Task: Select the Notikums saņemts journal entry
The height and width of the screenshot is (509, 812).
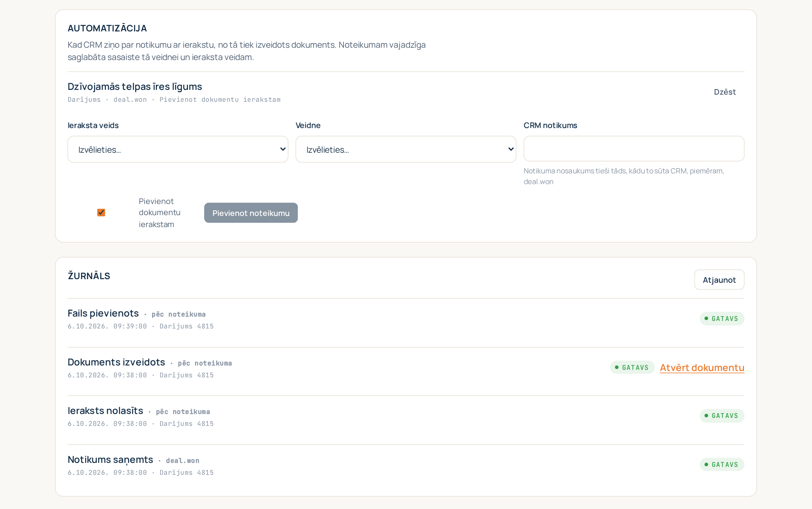Action: 406,465
